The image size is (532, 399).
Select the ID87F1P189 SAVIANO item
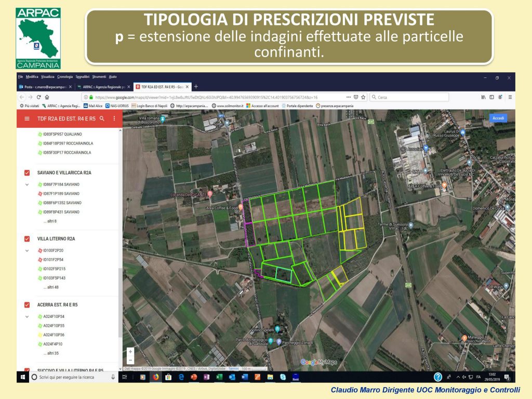61,194
